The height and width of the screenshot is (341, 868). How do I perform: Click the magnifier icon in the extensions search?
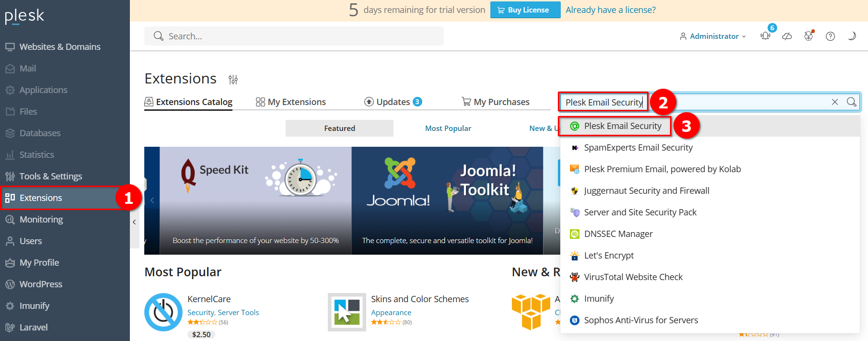coord(851,102)
